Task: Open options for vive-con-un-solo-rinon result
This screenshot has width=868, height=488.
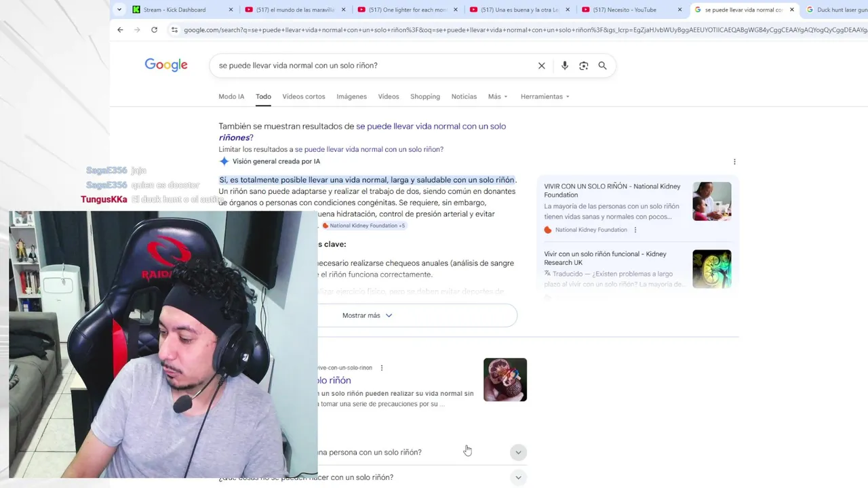Action: click(382, 368)
